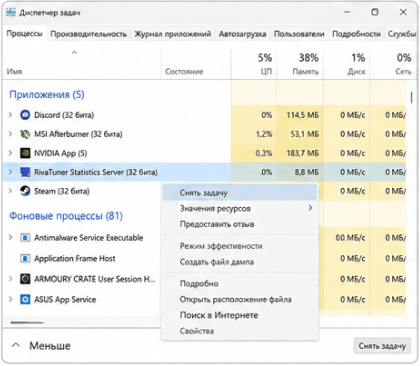Viewport: 420px width, 366px height.
Task: Select Подробно in the context menu
Action: (x=240, y=284)
